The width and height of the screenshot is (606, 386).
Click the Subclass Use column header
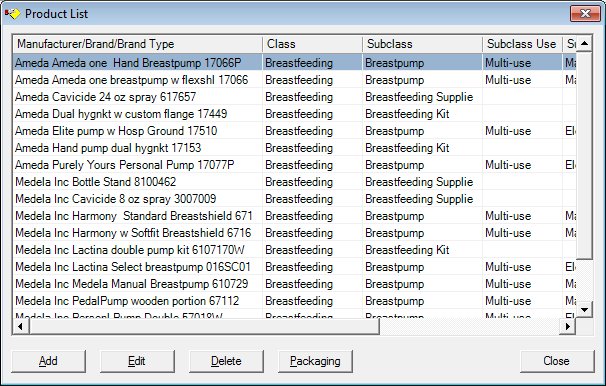[x=522, y=44]
